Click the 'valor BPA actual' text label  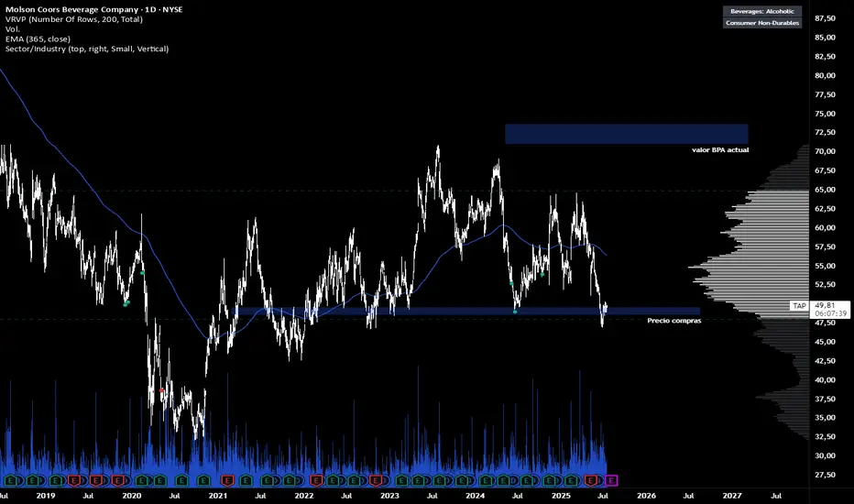[x=720, y=150]
